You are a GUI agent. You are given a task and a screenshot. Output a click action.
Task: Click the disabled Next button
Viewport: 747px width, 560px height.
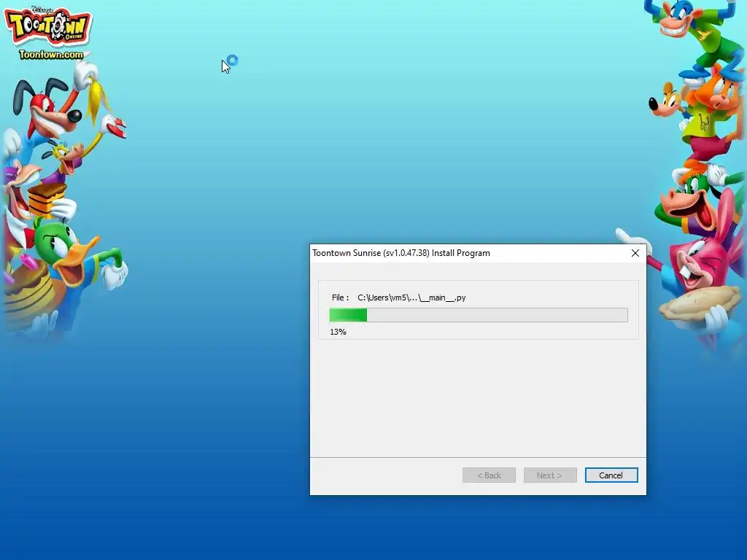550,475
